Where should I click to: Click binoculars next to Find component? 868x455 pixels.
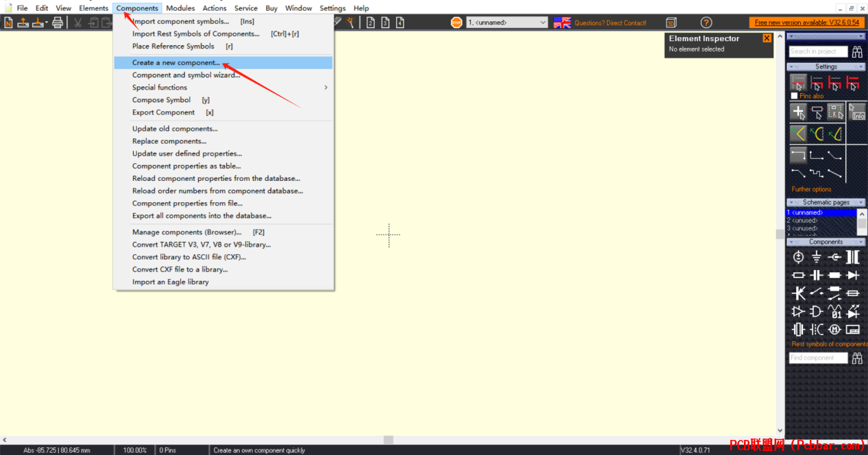pos(857,358)
